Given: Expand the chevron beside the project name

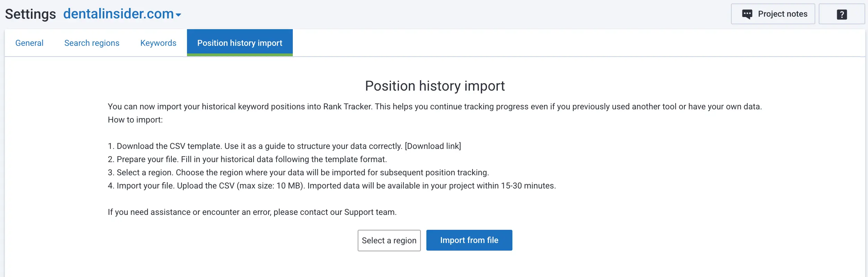Looking at the screenshot, I should pos(178,15).
